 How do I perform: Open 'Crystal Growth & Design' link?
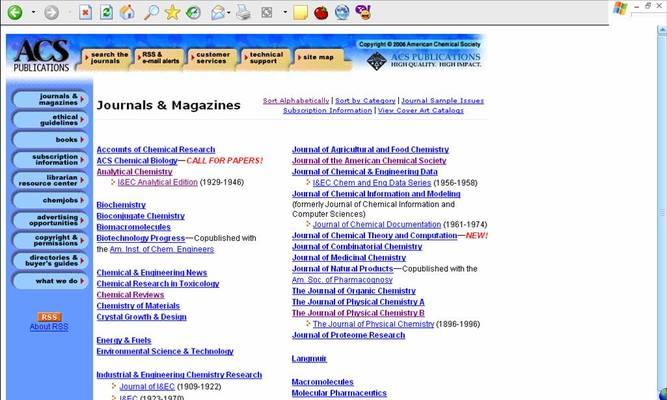pos(142,317)
